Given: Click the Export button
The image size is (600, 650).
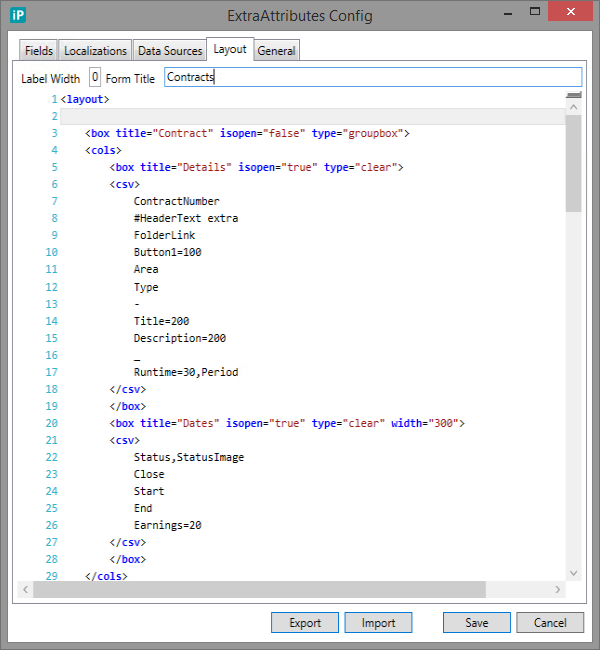Looking at the screenshot, I should tap(305, 623).
